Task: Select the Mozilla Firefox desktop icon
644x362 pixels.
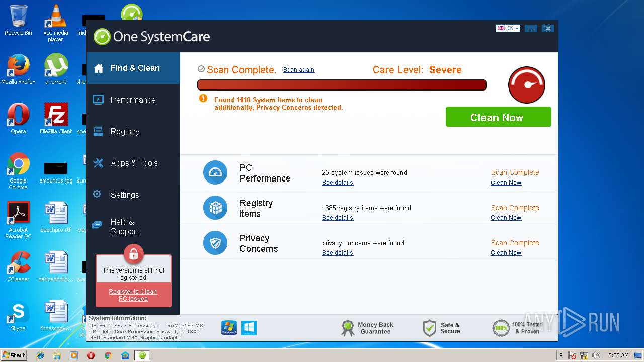Action: (x=18, y=69)
